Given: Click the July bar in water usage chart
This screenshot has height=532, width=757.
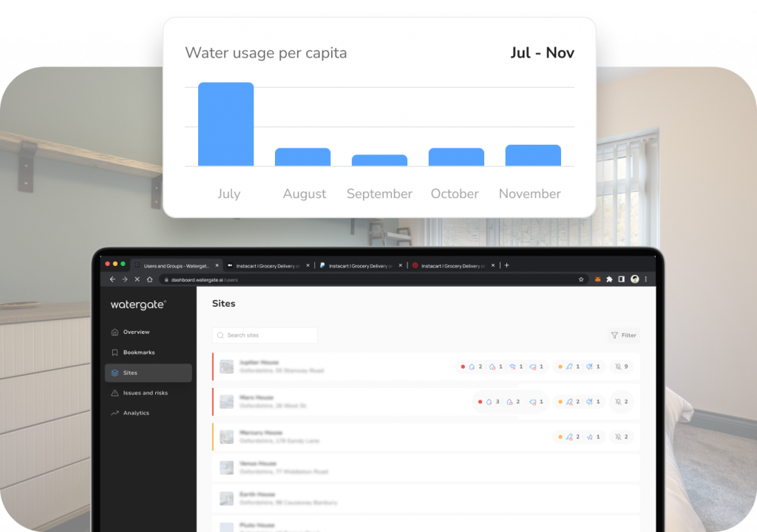Looking at the screenshot, I should pos(225,124).
